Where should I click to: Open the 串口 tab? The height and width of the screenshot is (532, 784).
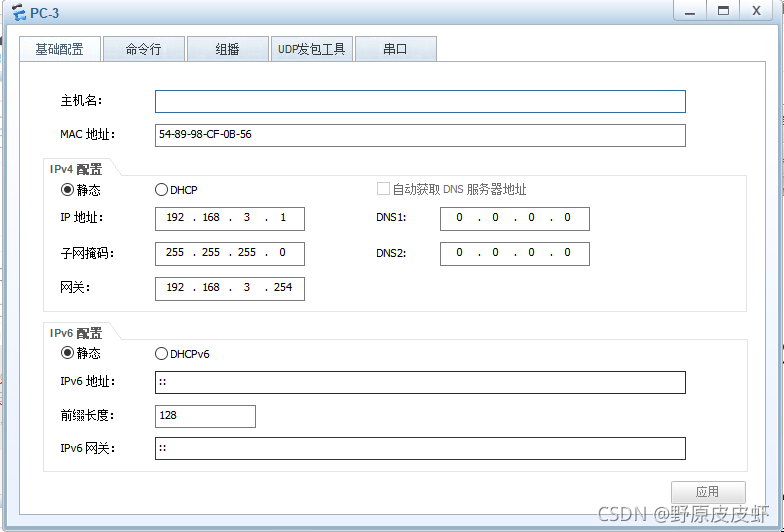[396, 49]
